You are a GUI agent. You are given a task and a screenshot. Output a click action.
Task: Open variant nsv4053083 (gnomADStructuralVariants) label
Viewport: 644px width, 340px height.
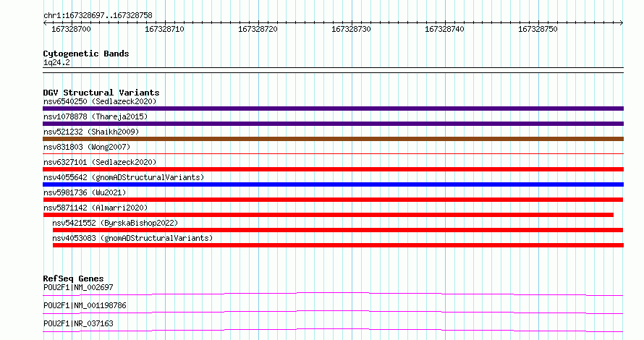(132, 238)
